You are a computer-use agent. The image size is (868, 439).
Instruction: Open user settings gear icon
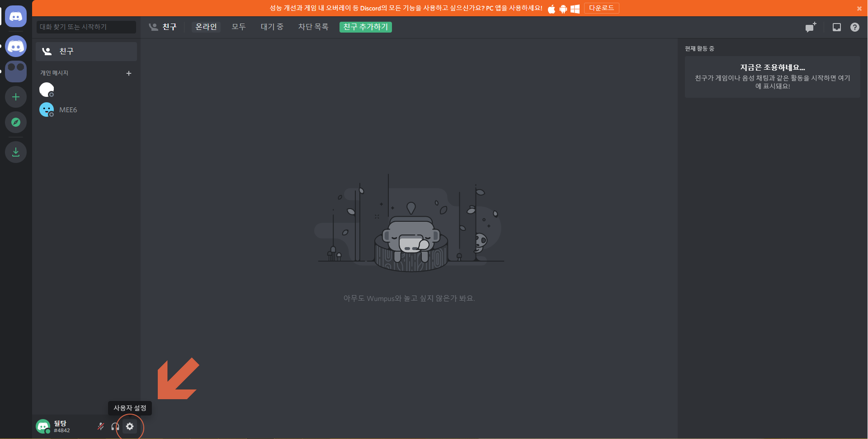(130, 426)
